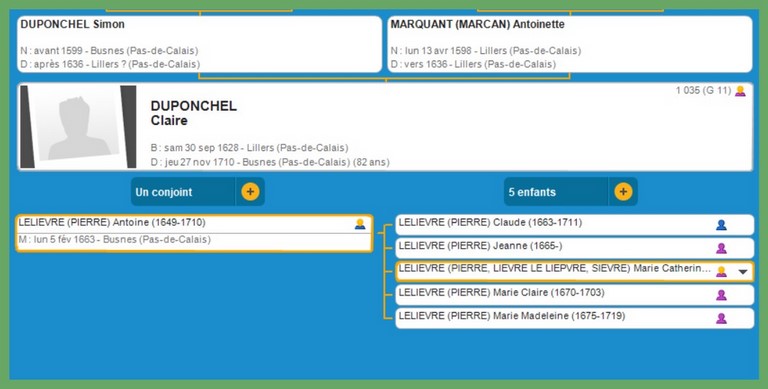Select child LELIEVRE (PIERRE) Claude (1663-1711)

(x=575, y=225)
